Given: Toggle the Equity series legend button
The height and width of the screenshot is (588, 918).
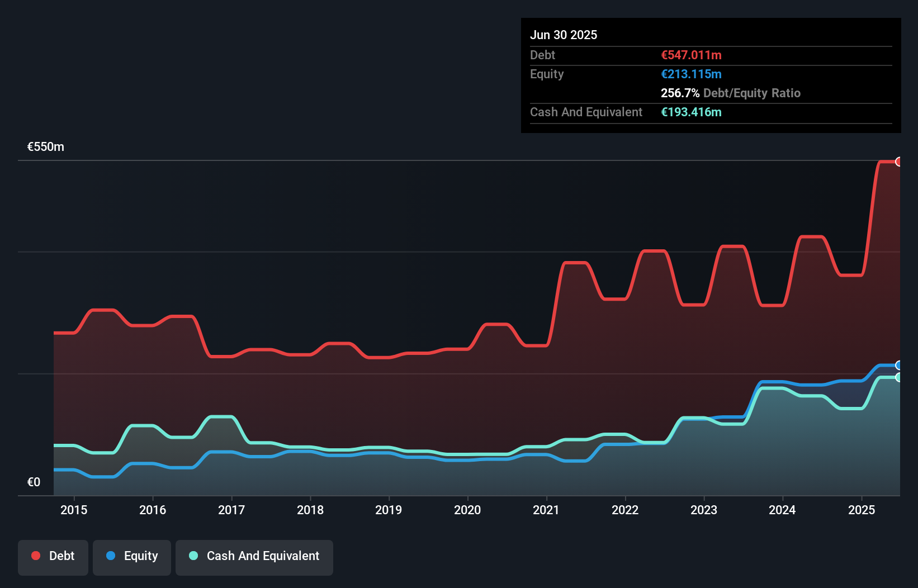Looking at the screenshot, I should pos(132,557).
